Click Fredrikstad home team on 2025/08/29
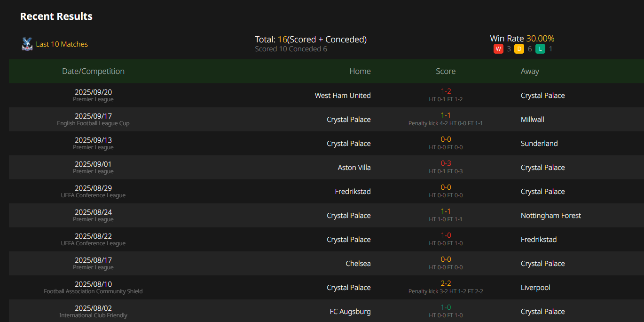The height and width of the screenshot is (322, 644). point(353,192)
